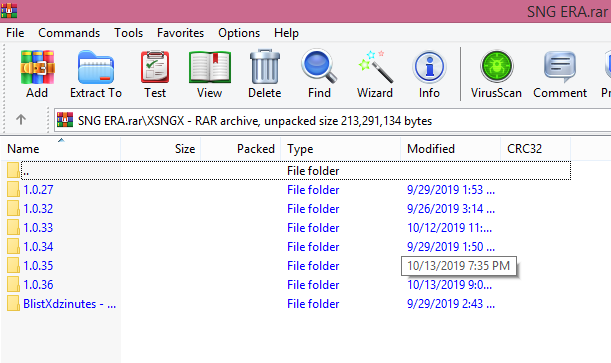Screen dimensions: 611x363
Task: Click the WinRAR title bar icon
Action: point(9,11)
